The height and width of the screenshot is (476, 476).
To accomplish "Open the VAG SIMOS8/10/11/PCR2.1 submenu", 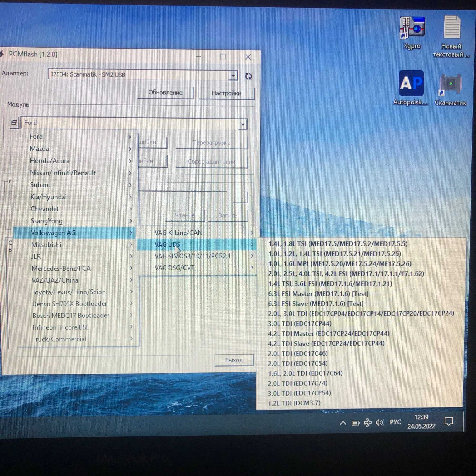I will (x=197, y=256).
